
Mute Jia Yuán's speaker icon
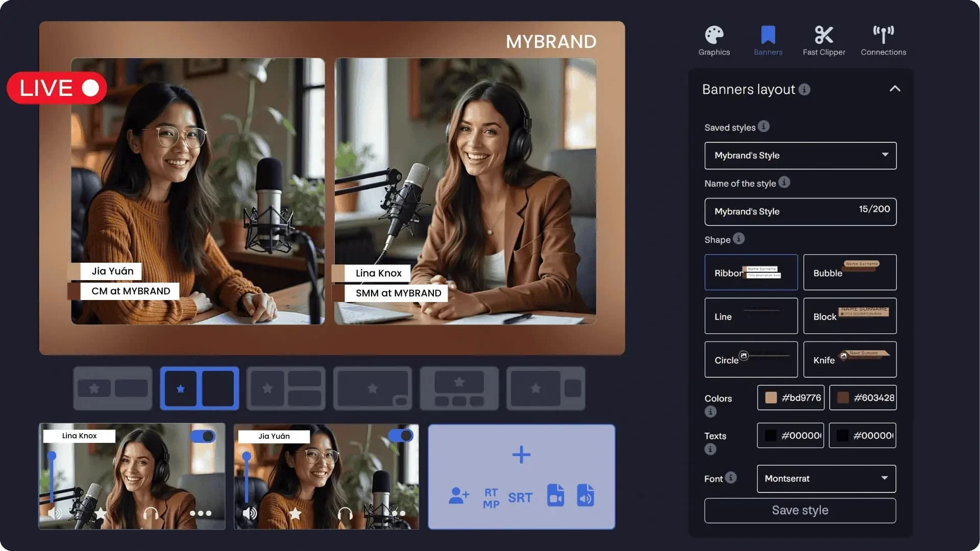250,513
